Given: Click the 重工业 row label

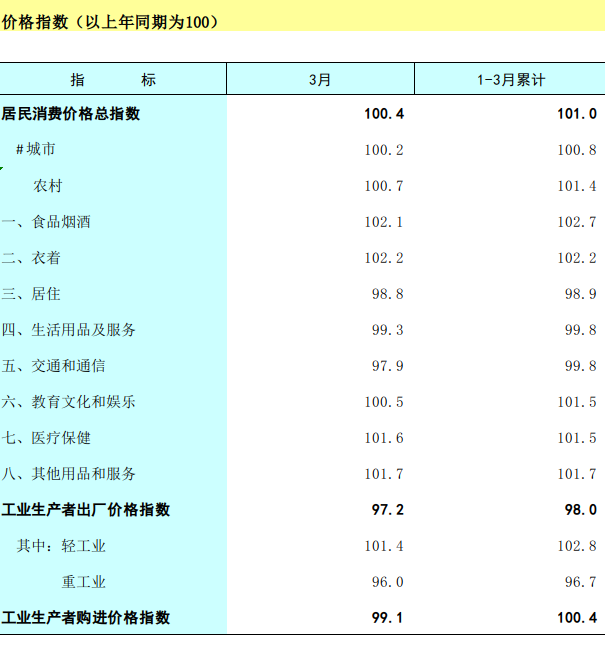Looking at the screenshot, I should [x=83, y=582].
